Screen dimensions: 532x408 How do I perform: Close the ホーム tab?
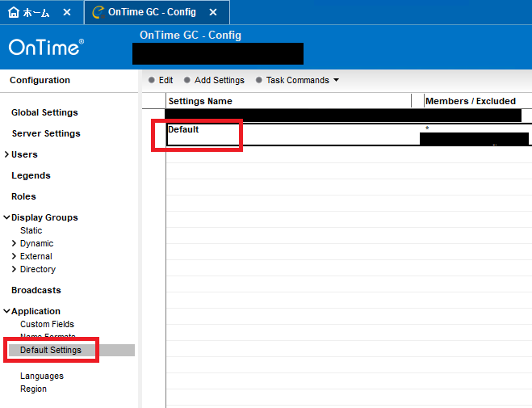point(67,12)
